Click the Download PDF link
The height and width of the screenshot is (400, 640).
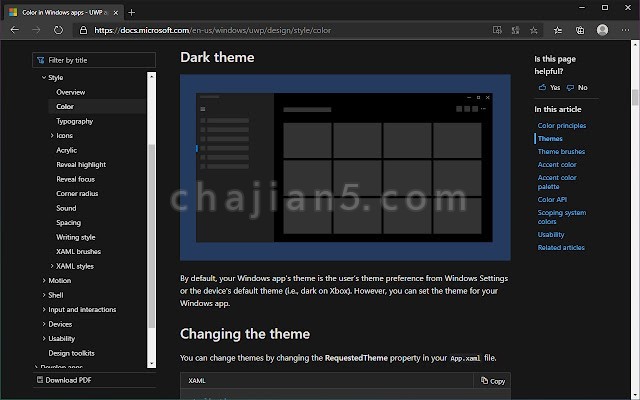click(x=64, y=380)
